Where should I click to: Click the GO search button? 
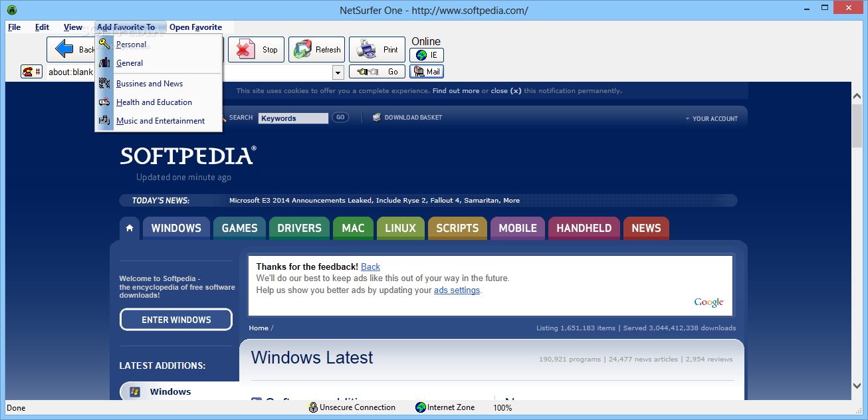coord(340,118)
